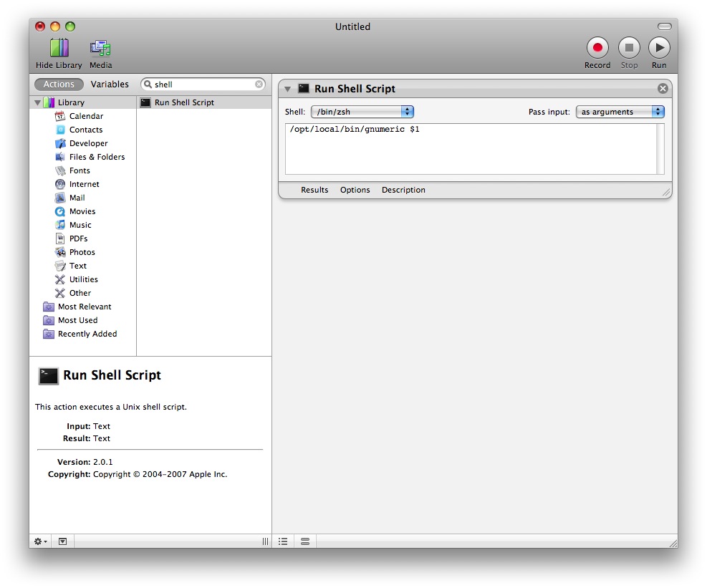Show the action's Description pane
The image size is (707, 588).
tap(403, 190)
